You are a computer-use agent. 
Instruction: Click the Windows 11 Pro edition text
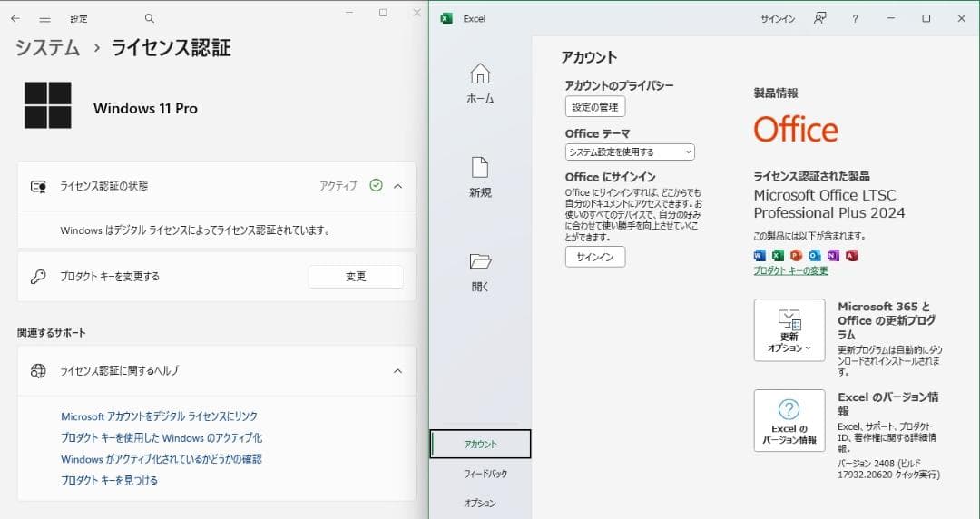click(145, 108)
